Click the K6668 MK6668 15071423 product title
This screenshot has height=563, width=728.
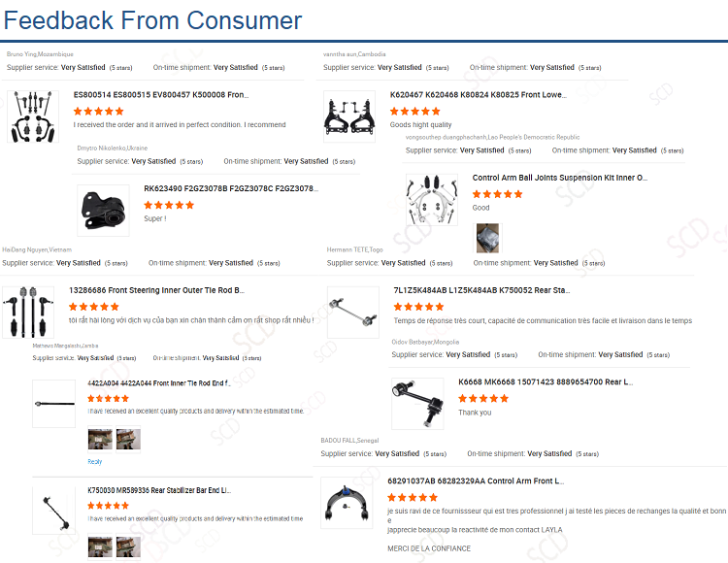click(546, 381)
